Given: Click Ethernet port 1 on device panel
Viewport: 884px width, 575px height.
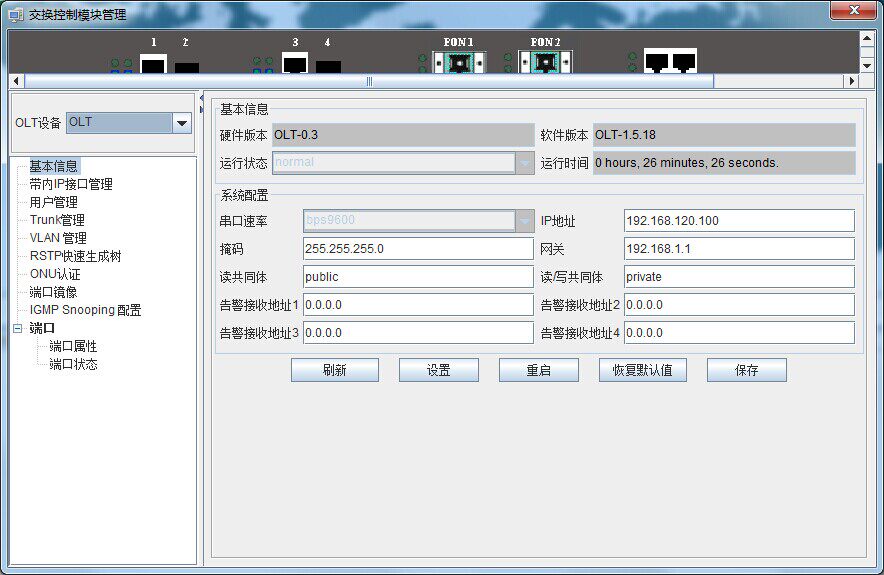Looking at the screenshot, I should [153, 64].
